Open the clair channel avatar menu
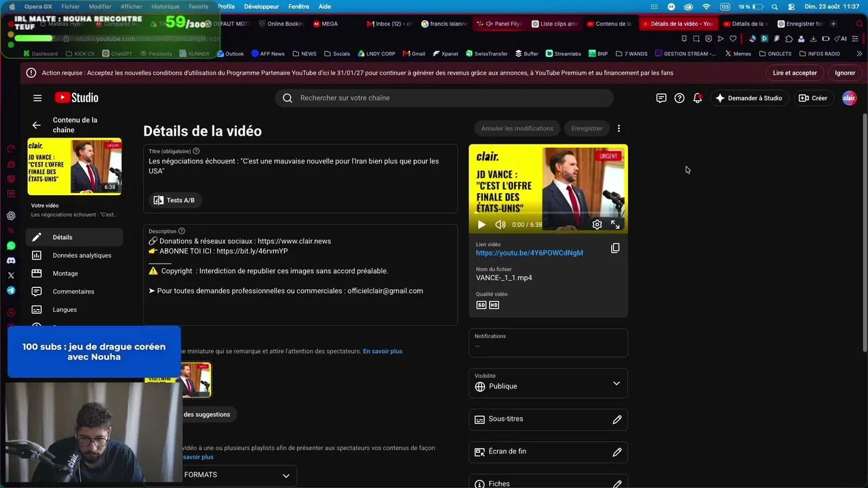Viewport: 868px width, 488px height. point(849,98)
